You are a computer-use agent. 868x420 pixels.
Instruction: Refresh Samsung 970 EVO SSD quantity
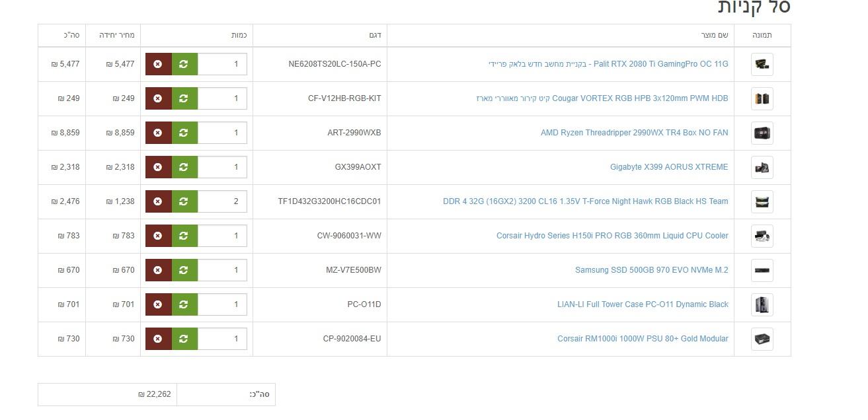pos(184,270)
